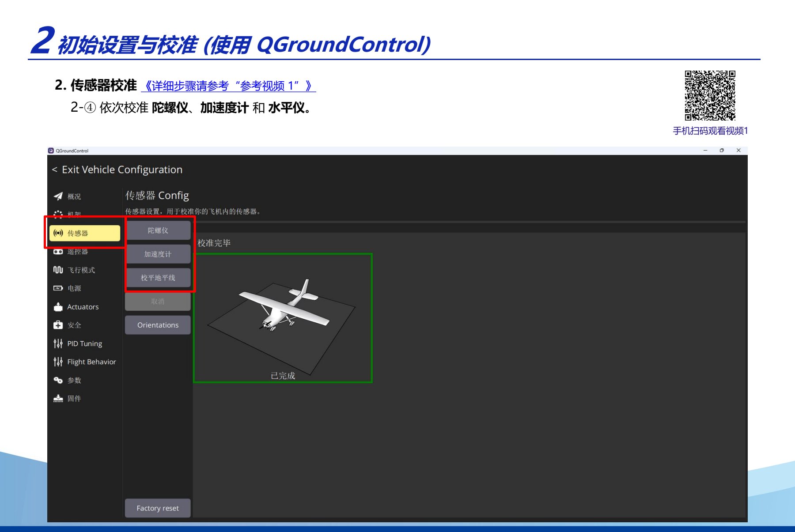Click the 电源 battery icon
The image size is (795, 532).
(58, 288)
